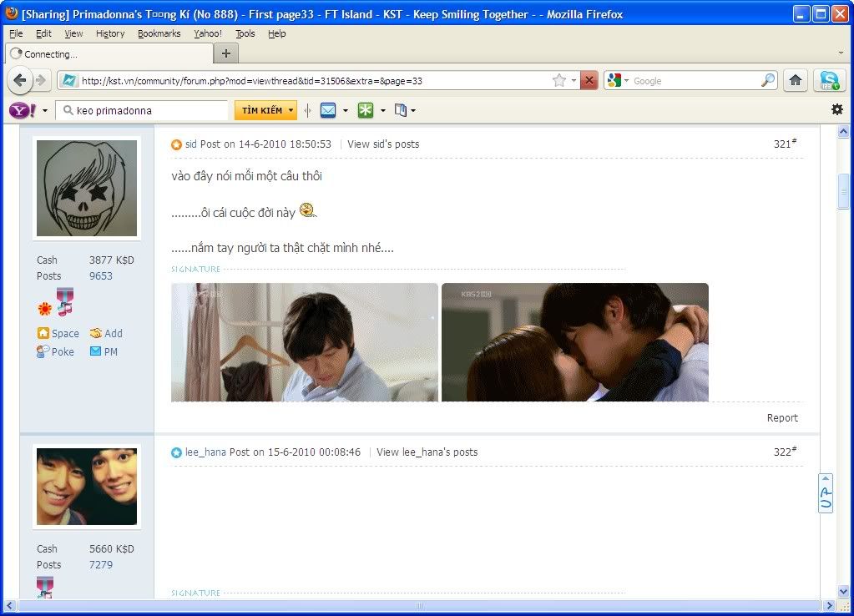
Task: Expand the Yahoo! logo dropdown arrow
Action: pyautogui.click(x=44, y=110)
